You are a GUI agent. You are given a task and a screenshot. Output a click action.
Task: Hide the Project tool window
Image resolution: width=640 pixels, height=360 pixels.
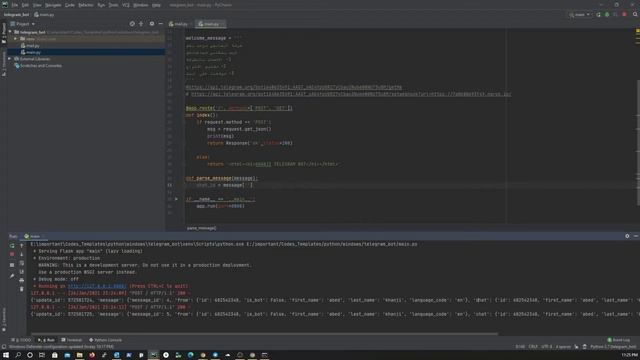point(161,24)
